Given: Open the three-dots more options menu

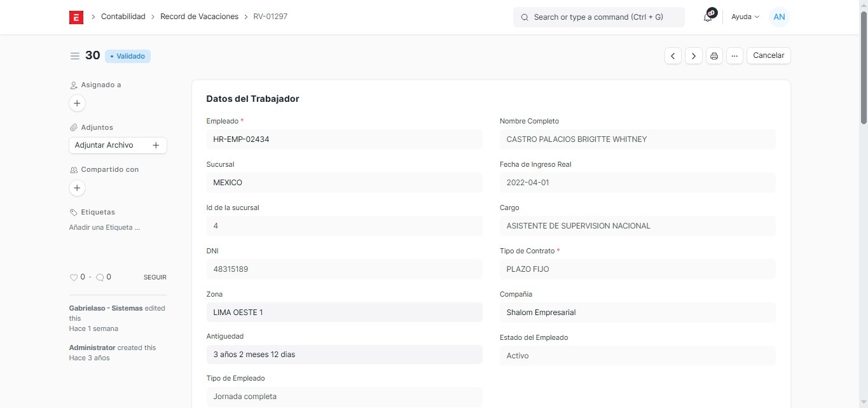Looking at the screenshot, I should (734, 56).
